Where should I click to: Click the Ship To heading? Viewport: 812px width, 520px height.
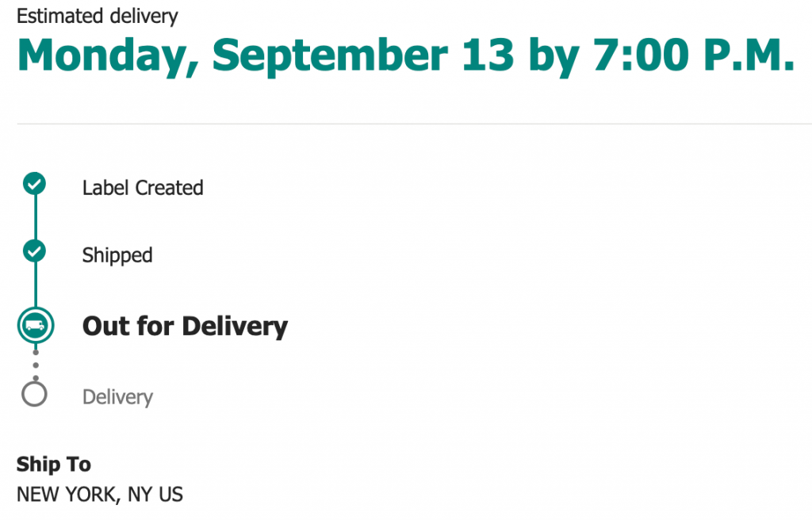54,465
